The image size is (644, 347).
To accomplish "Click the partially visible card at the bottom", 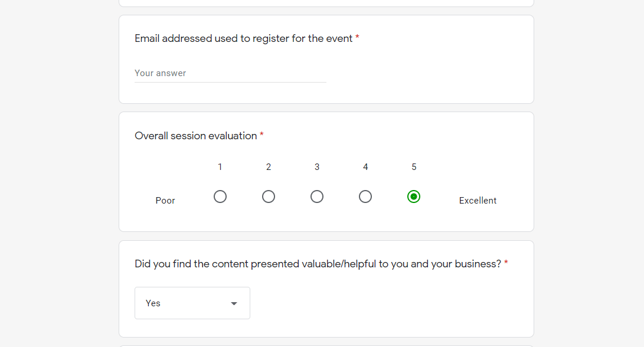I will [x=326, y=344].
